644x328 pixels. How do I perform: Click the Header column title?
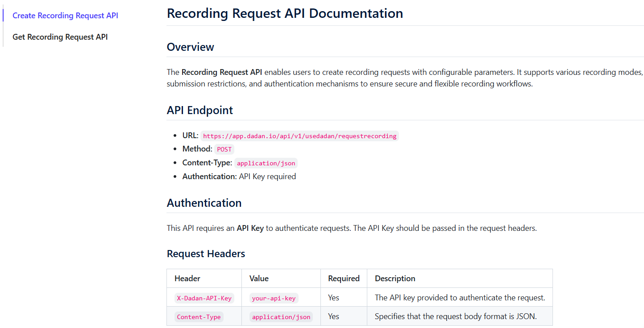point(187,278)
